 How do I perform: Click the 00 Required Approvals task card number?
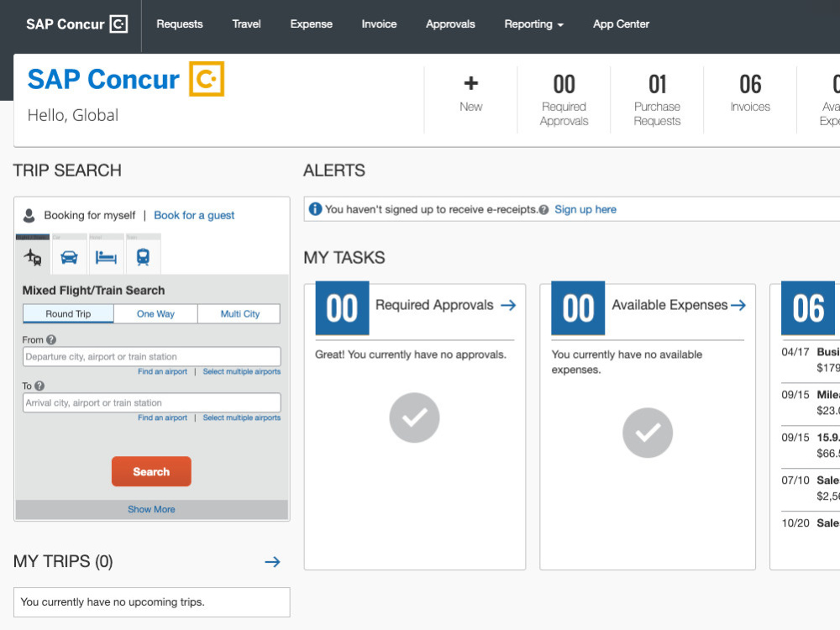[x=343, y=308]
